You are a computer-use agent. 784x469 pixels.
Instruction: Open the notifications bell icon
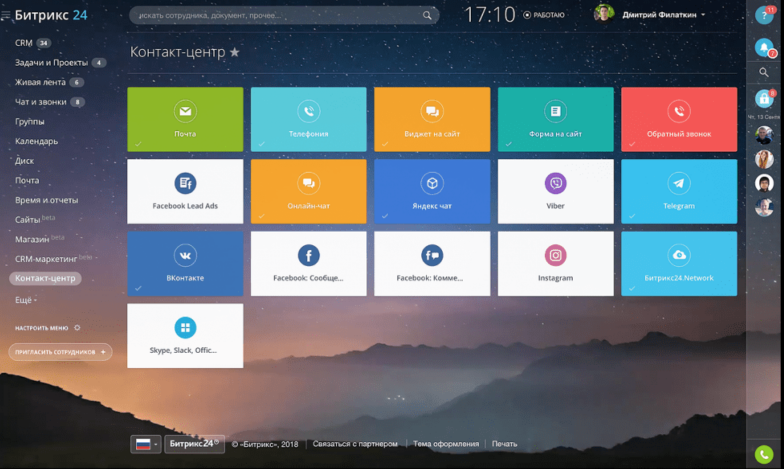coord(764,48)
